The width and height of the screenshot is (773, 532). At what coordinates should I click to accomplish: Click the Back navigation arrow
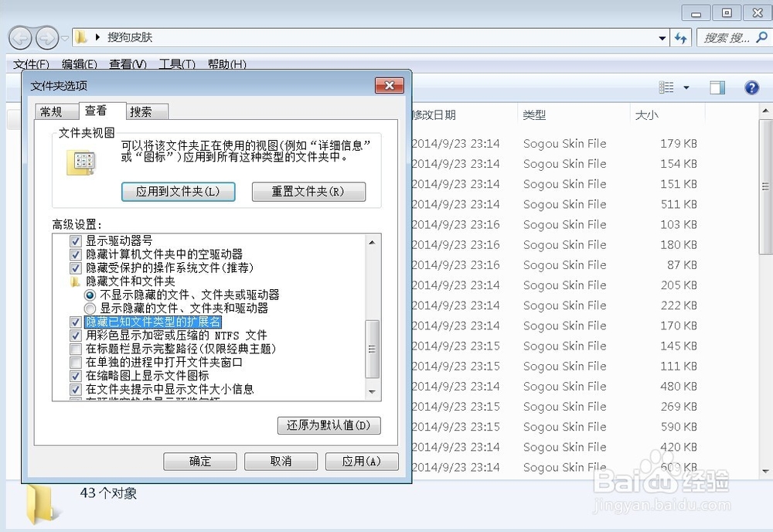pyautogui.click(x=20, y=38)
